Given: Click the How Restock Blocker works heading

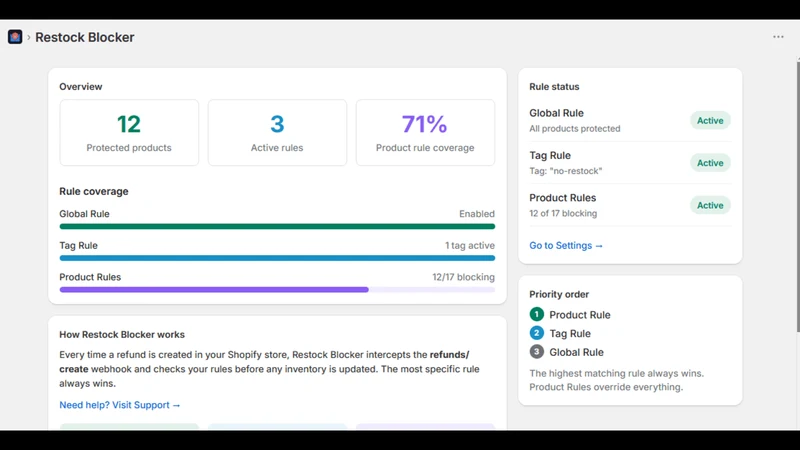Looking at the screenshot, I should (122, 335).
